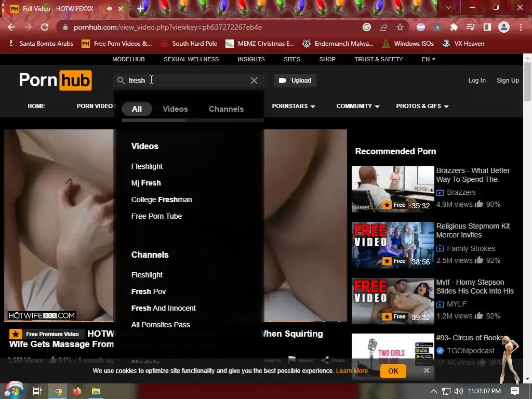This screenshot has width=532, height=399.
Task: Open the 'Santa Bombs Arabs' bookmark
Action: click(x=41, y=44)
